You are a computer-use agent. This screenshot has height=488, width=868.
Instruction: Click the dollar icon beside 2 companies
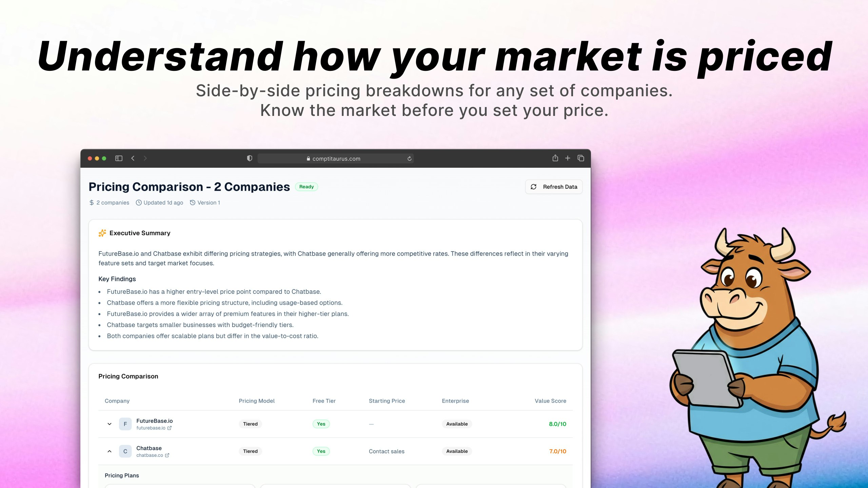91,202
